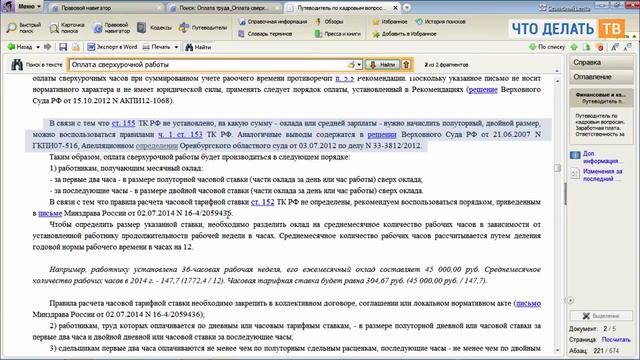This screenshot has height=360, width=640.
Task: Click in the Оплата сверхурочной работы search field
Action: click(x=208, y=64)
